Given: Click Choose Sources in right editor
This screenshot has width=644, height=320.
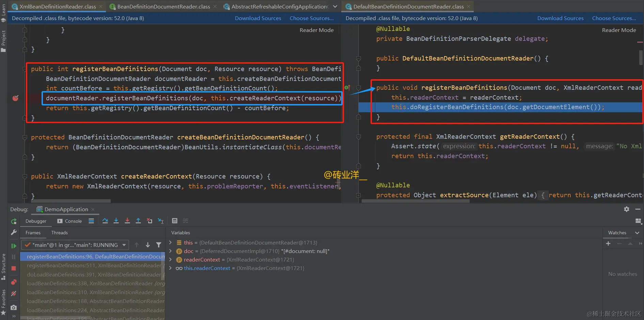Looking at the screenshot, I should coord(614,18).
